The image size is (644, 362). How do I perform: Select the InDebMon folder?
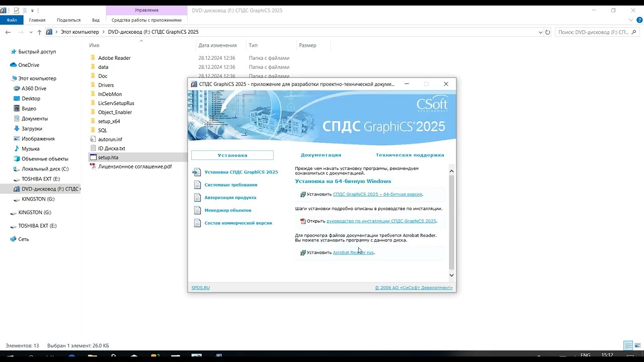pyautogui.click(x=110, y=95)
